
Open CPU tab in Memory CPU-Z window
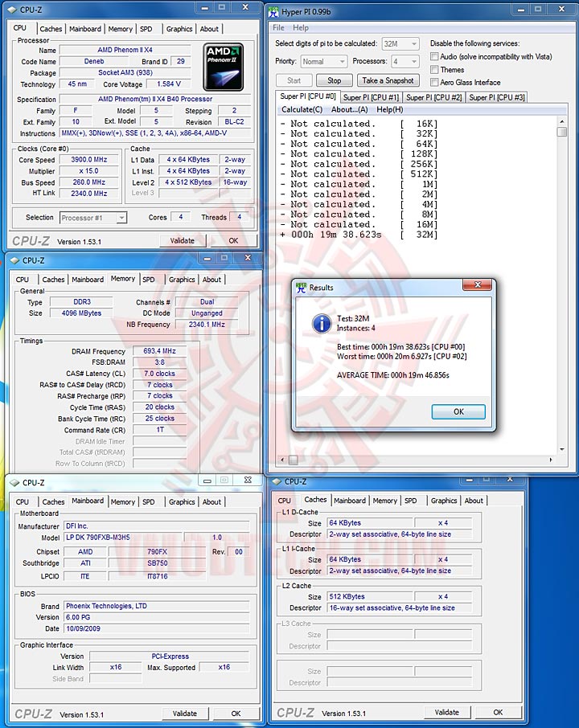tap(22, 280)
